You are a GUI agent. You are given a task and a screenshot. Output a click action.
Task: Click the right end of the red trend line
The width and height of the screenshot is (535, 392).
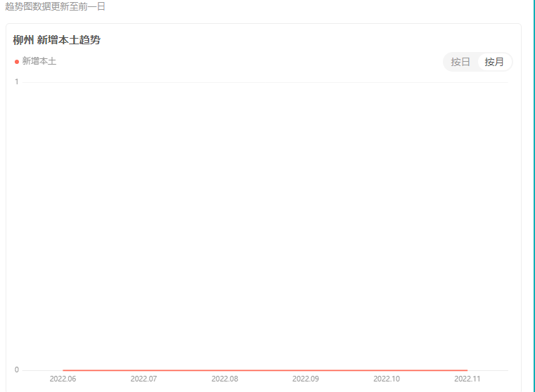[x=466, y=370]
